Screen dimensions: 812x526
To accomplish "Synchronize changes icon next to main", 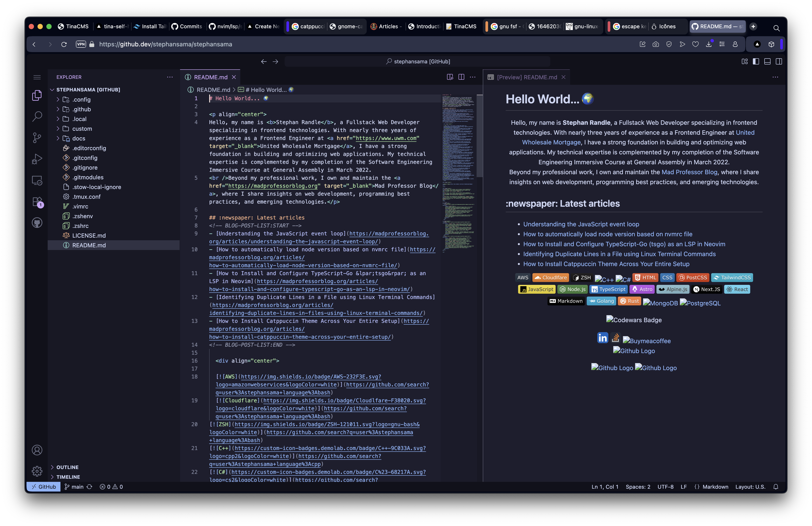I will [x=89, y=487].
